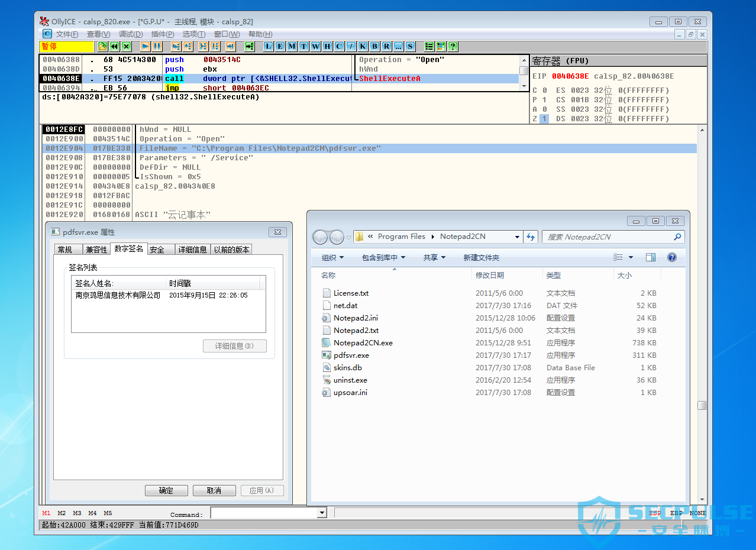This screenshot has width=756, height=550.
Task: Open Windows list with W button
Action: click(315, 46)
